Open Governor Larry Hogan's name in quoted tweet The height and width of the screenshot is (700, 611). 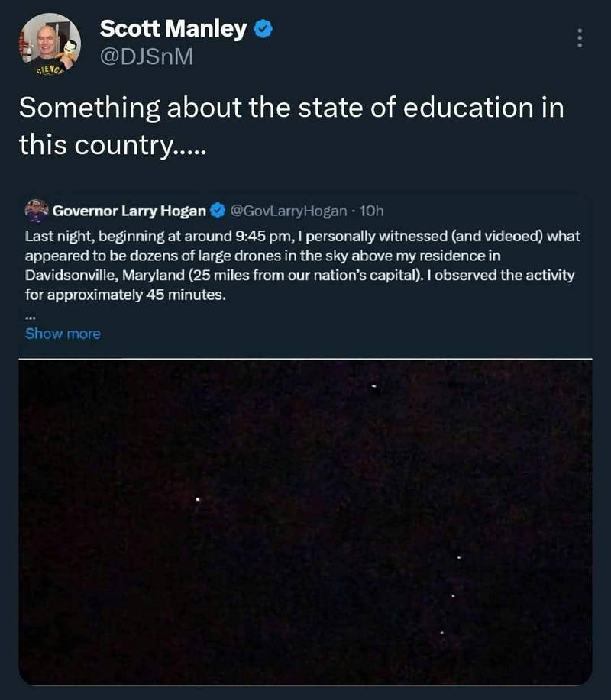pyautogui.click(x=130, y=211)
